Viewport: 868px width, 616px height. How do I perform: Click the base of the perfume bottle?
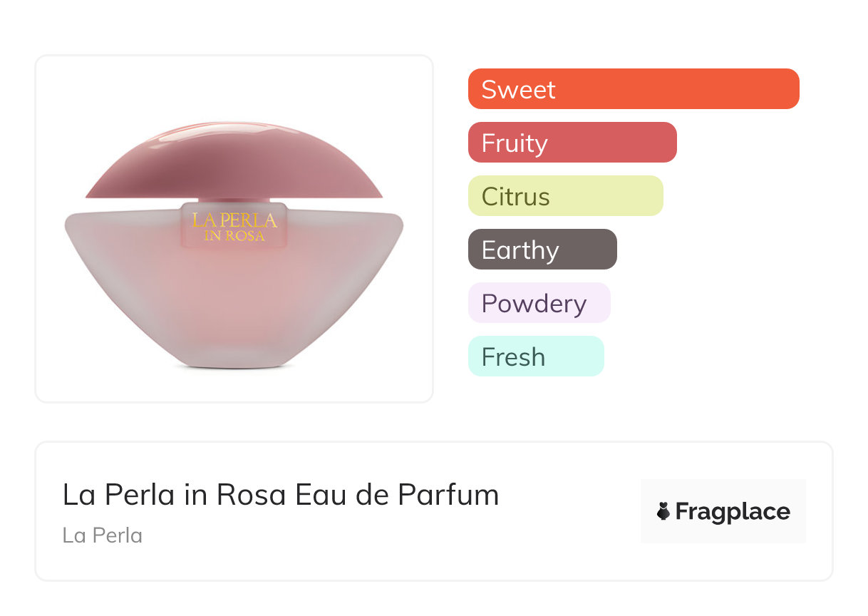coord(234,362)
